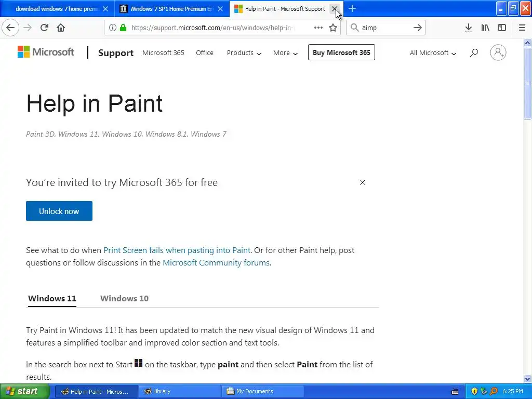
Task: Switch to the Windows 7 SP1 Home Premium tab
Action: (x=171, y=9)
